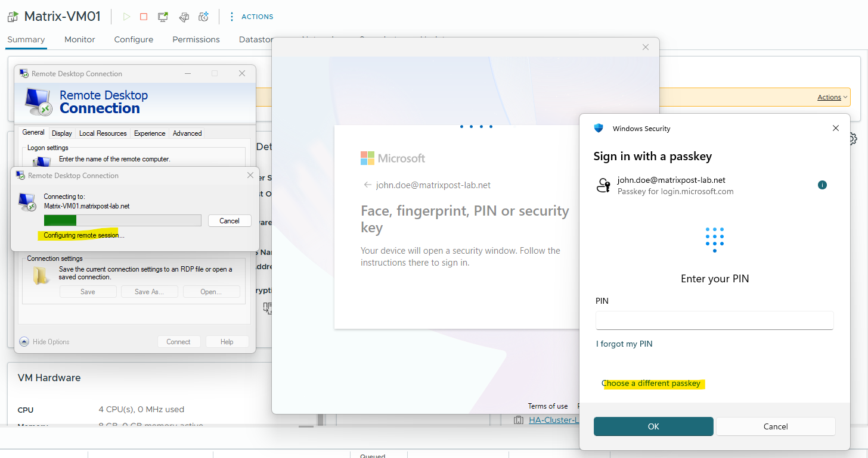The height and width of the screenshot is (458, 868).
Task: Click the Matrix-VM01.matrixpost-lab.net connecting target text
Action: tap(87, 206)
